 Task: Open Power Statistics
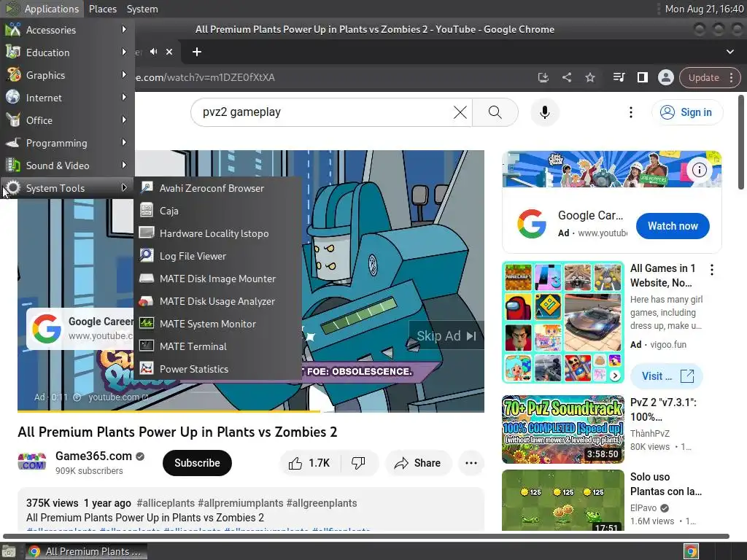point(217,369)
